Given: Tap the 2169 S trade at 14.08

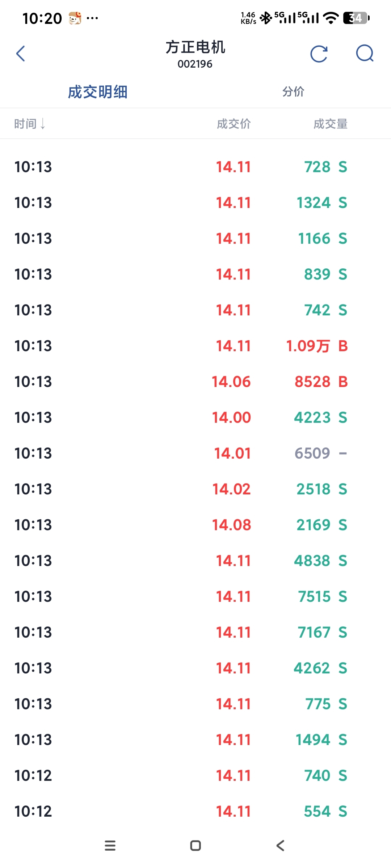Looking at the screenshot, I should tap(195, 525).
